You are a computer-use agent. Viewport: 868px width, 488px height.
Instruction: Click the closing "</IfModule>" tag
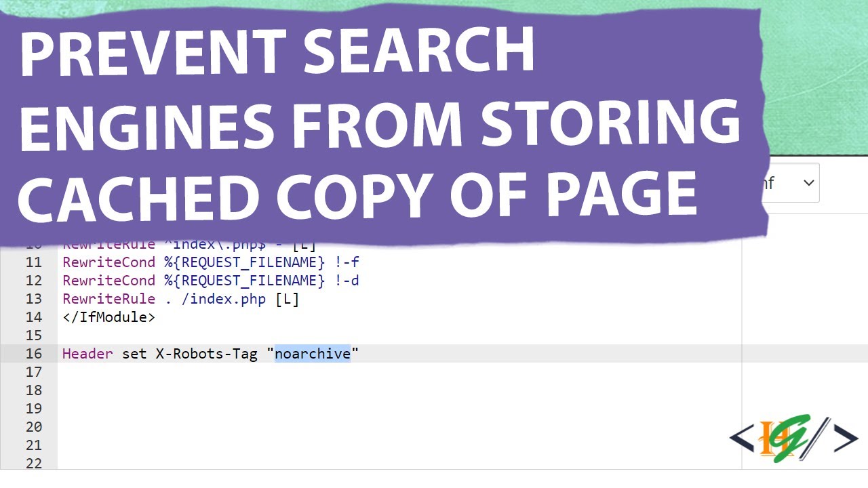coord(108,317)
